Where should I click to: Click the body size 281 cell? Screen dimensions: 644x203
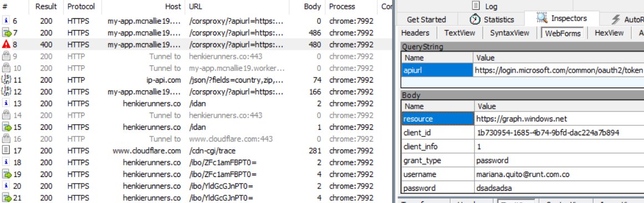(x=315, y=150)
